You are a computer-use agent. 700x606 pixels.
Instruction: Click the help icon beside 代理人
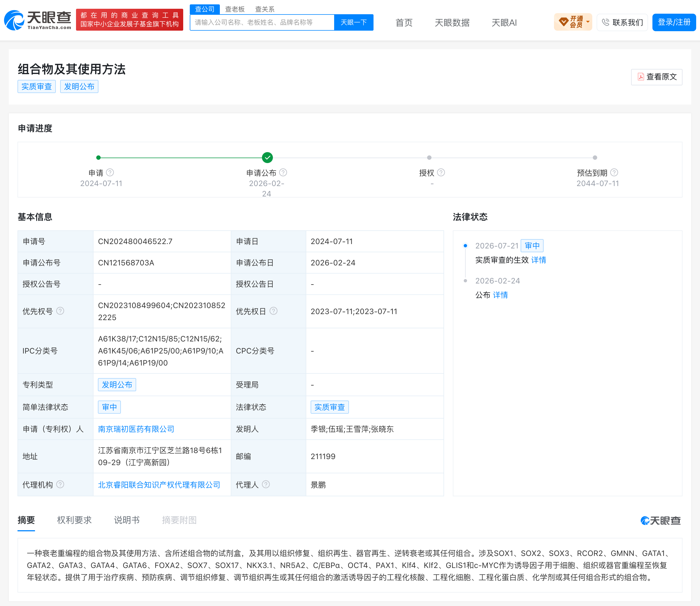(266, 485)
